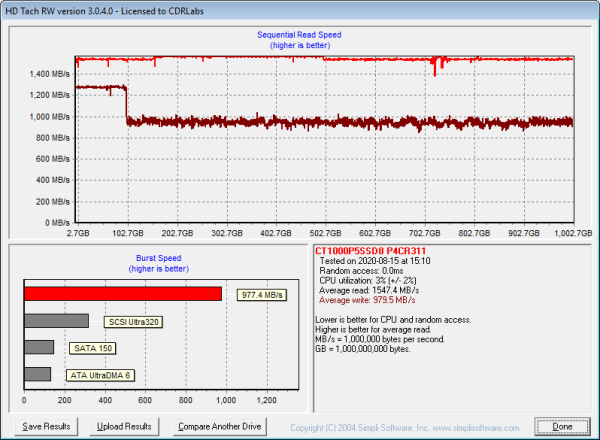Click the gray SCSI Ultra320 bar
Screen dimensions: 600x440
[57, 321]
